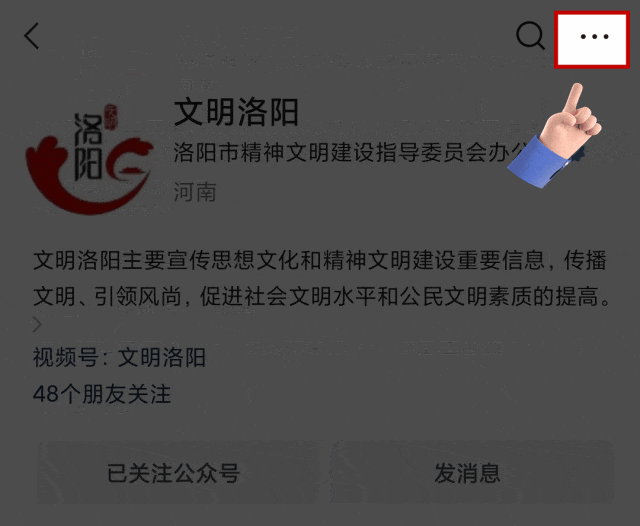Image resolution: width=640 pixels, height=526 pixels.
Task: Tap the 发消息 send message button
Action: 468,473
